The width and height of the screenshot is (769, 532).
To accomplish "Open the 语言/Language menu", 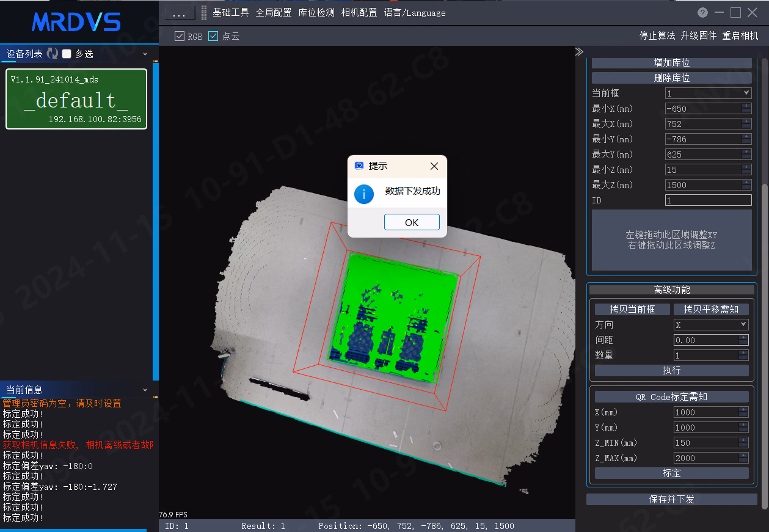I will point(415,12).
